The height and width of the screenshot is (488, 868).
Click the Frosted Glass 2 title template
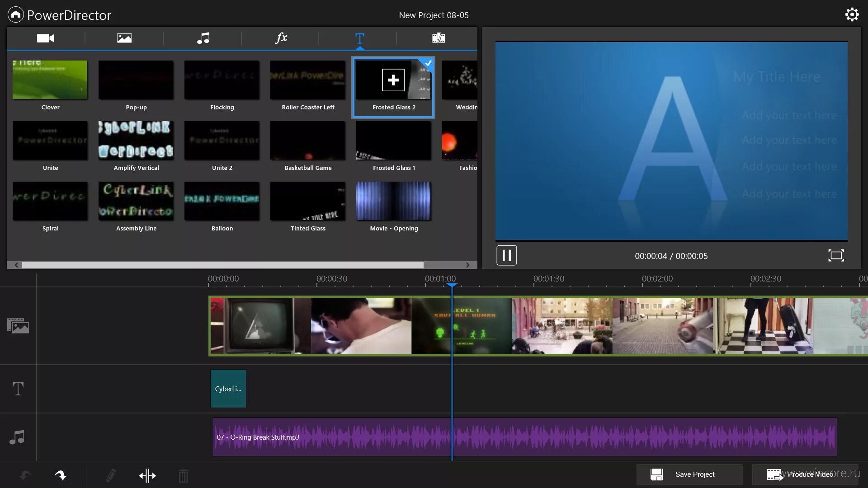point(393,86)
